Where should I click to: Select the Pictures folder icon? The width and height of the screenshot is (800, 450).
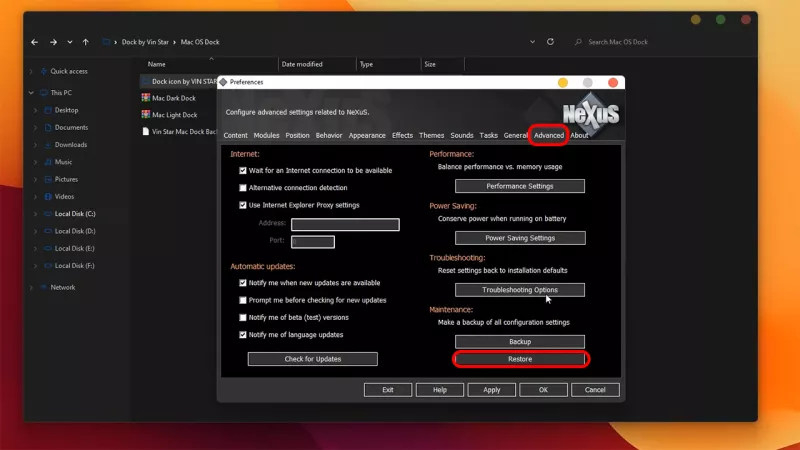(x=48, y=180)
